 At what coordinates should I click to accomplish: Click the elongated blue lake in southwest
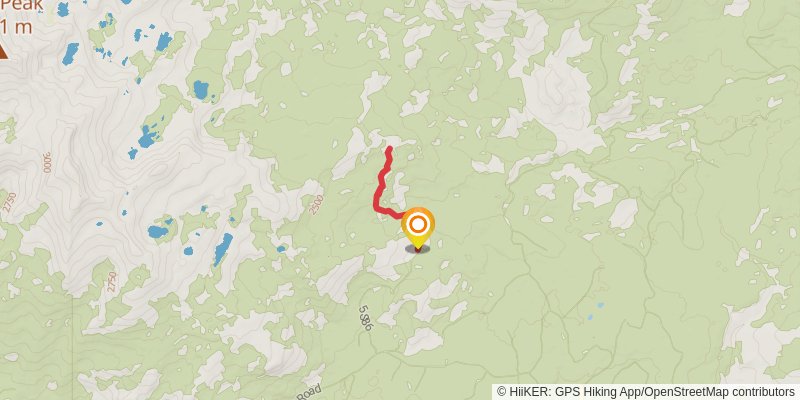click(x=222, y=249)
